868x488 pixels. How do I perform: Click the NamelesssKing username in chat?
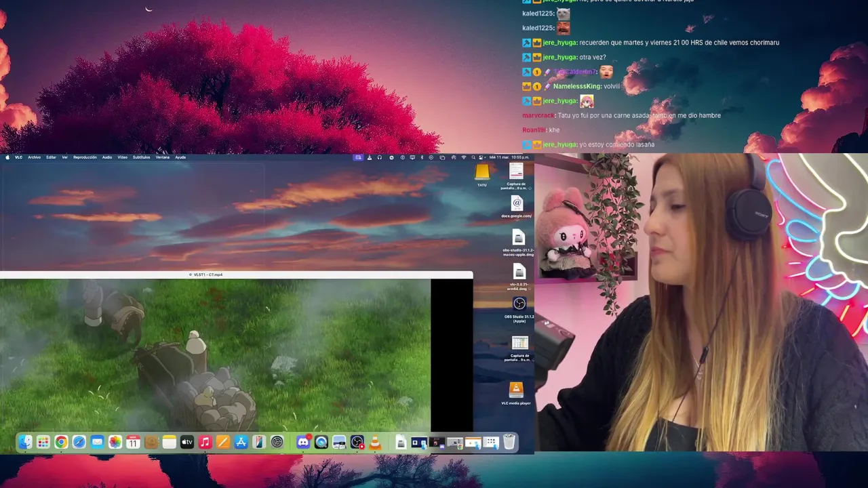tap(577, 87)
